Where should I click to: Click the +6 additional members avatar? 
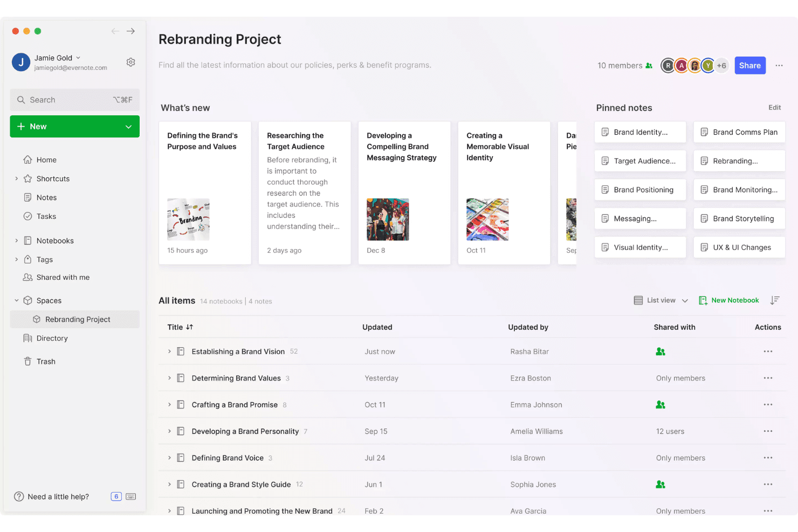pyautogui.click(x=721, y=66)
